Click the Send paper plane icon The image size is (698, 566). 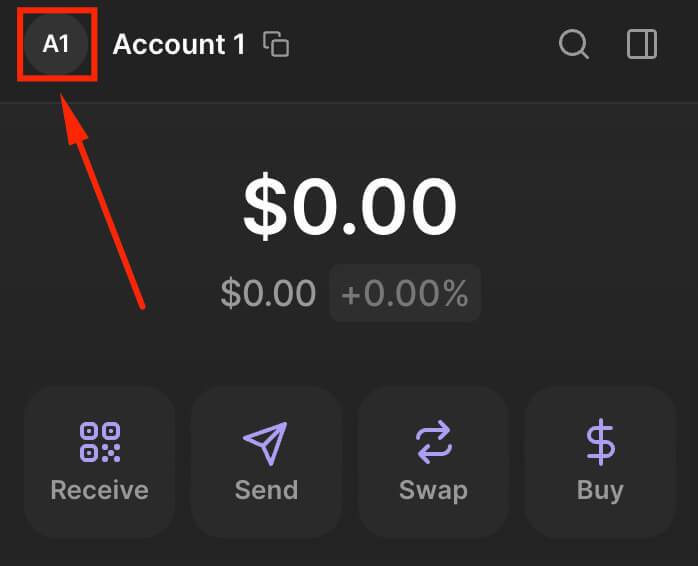[265, 442]
